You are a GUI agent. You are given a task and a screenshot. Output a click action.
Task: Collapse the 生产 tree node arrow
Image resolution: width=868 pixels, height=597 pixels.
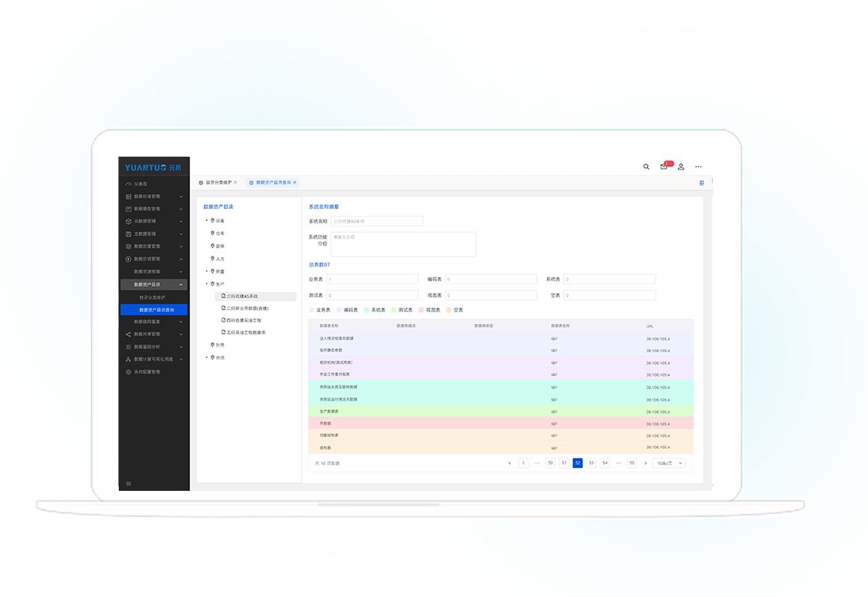coord(207,283)
